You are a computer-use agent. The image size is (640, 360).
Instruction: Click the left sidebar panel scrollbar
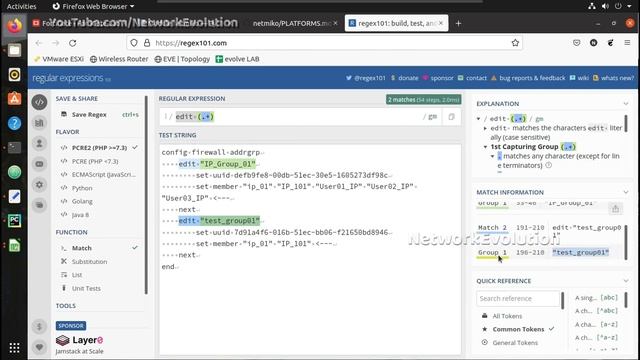pyautogui.click(x=146, y=195)
